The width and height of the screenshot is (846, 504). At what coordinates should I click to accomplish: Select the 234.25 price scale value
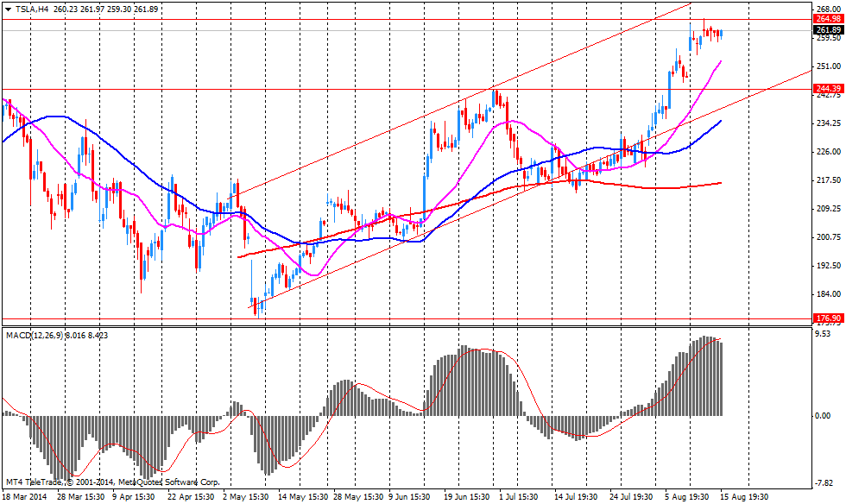click(830, 123)
